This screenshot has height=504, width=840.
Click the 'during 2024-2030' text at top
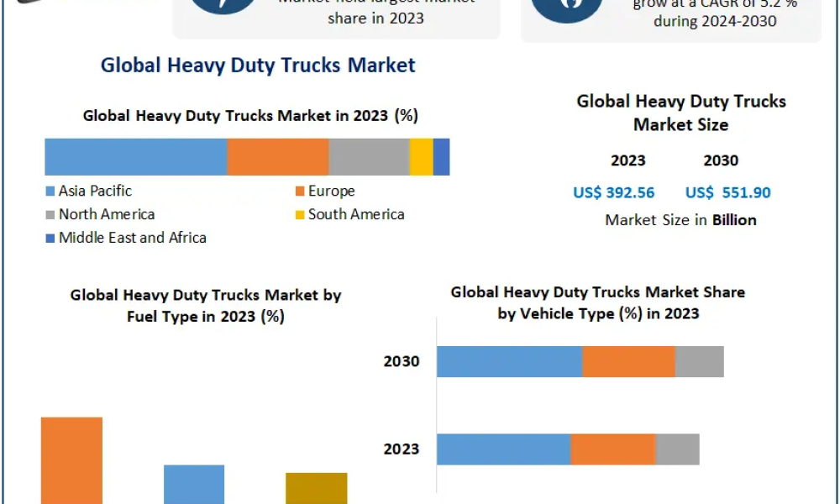coord(715,22)
